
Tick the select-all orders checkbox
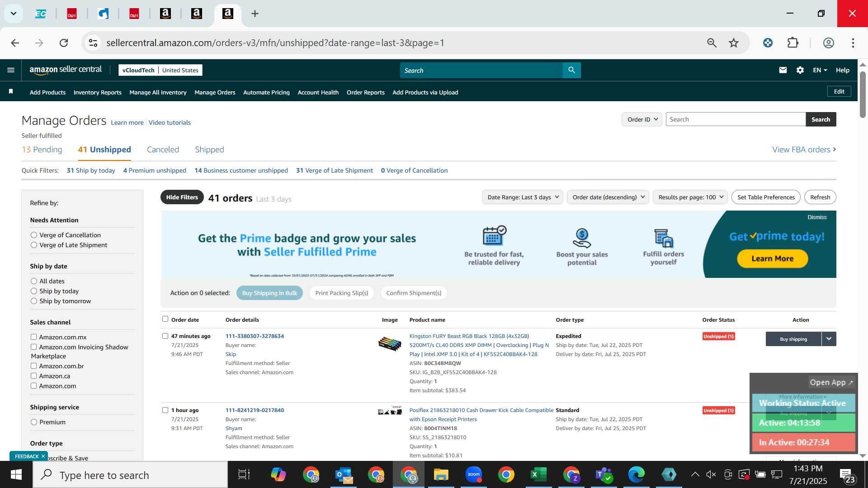[x=165, y=319]
